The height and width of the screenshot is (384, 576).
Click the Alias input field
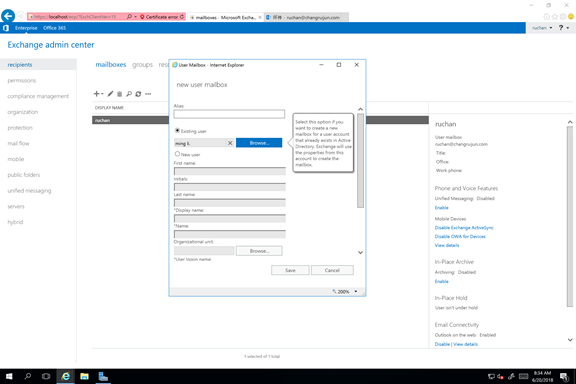(x=229, y=114)
